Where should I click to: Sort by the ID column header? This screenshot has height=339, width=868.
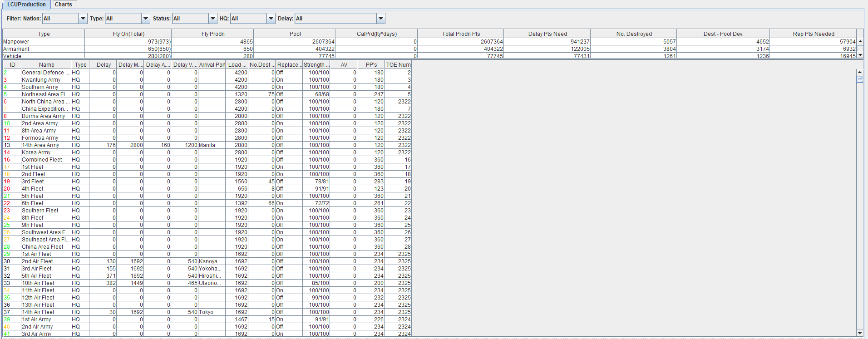coord(12,65)
